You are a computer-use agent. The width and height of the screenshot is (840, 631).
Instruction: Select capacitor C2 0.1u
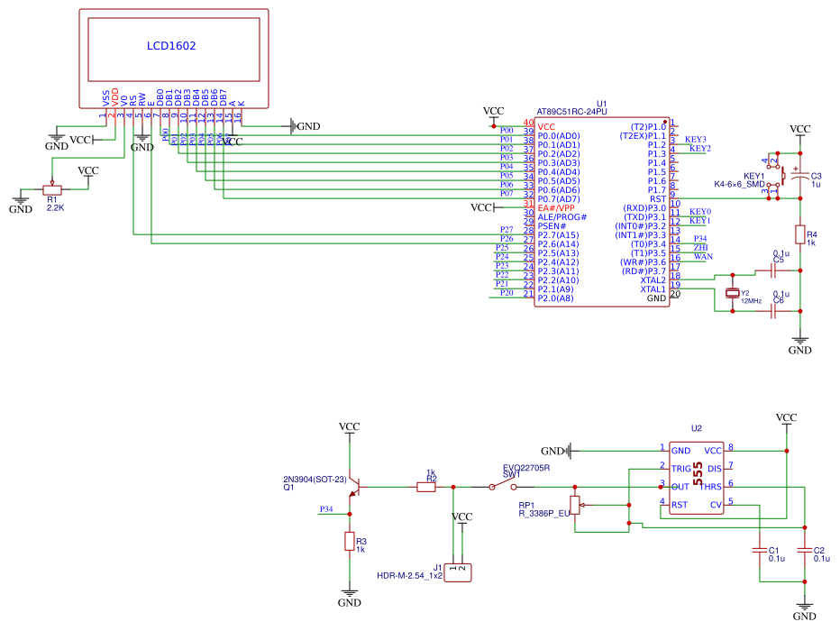click(804, 550)
